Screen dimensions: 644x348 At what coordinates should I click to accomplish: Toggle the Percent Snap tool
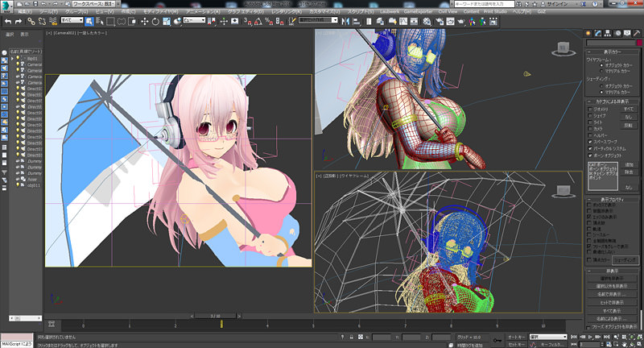click(x=269, y=22)
